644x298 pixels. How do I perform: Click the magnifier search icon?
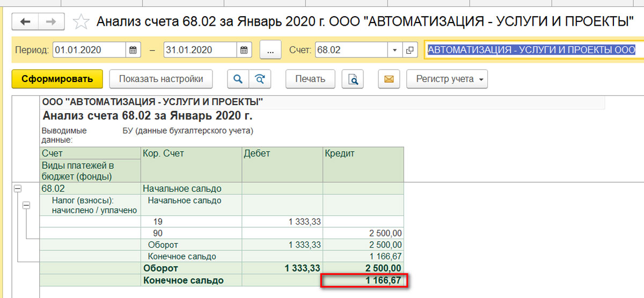pos(238,79)
